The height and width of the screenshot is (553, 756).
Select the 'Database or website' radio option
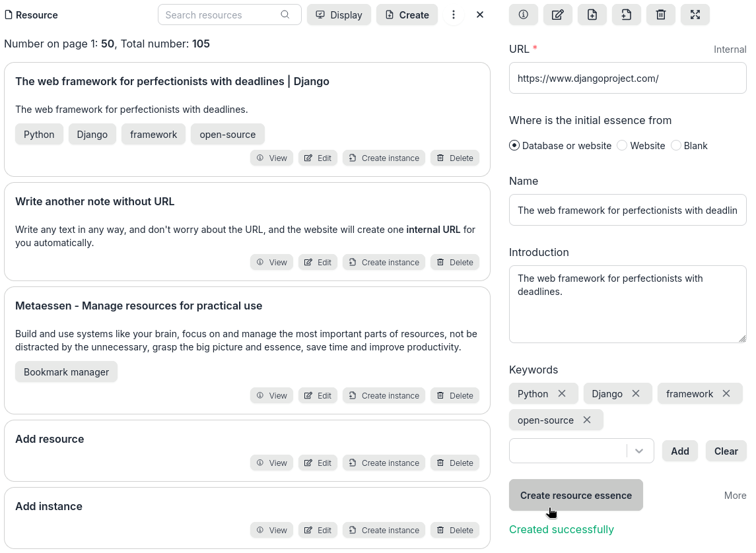pyautogui.click(x=514, y=145)
